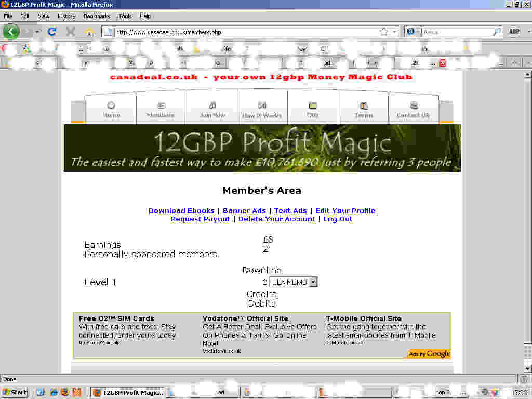The height and width of the screenshot is (399, 532).
Task: Open the ELAINEMB downline dropdown
Action: click(294, 282)
